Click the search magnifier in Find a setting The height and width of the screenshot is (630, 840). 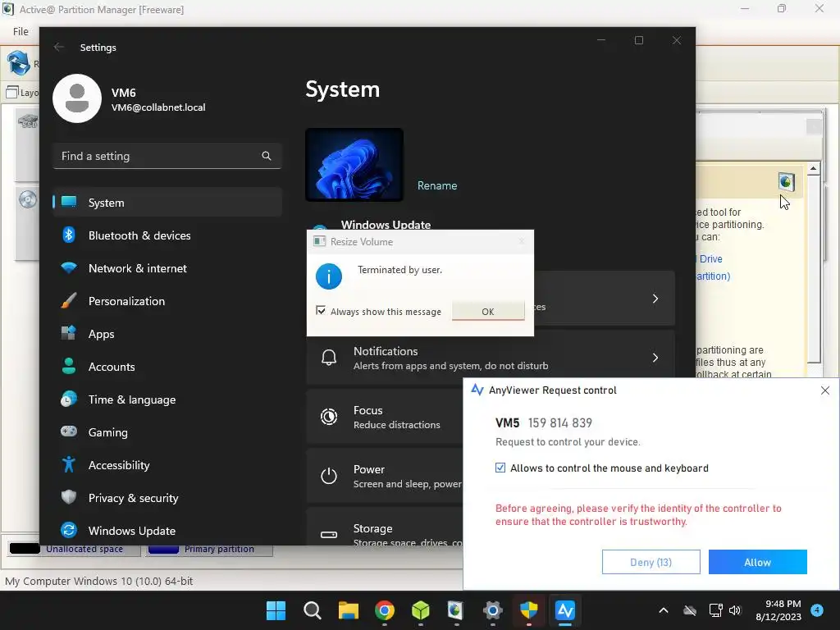[267, 156]
